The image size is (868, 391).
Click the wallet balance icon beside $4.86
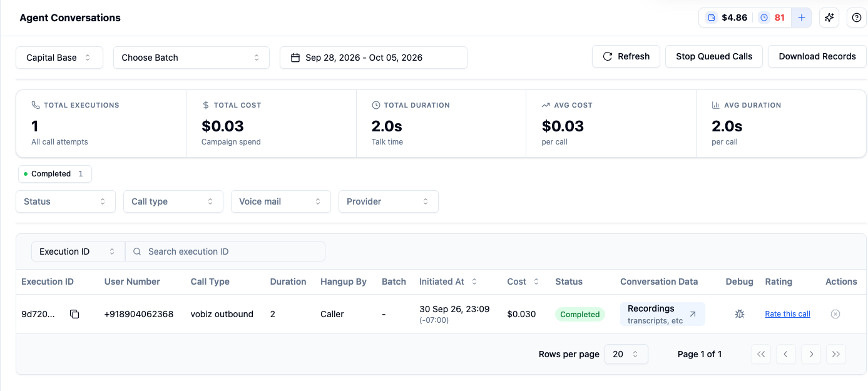(711, 18)
